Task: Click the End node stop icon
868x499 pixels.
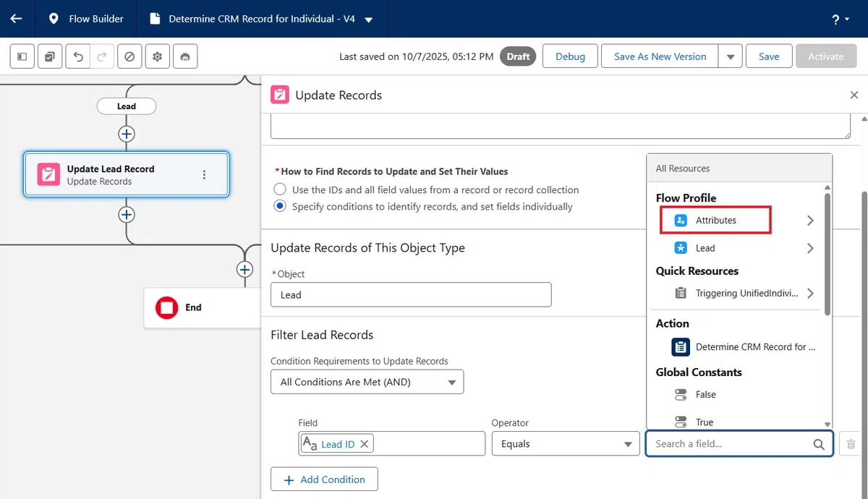Action: click(x=167, y=307)
